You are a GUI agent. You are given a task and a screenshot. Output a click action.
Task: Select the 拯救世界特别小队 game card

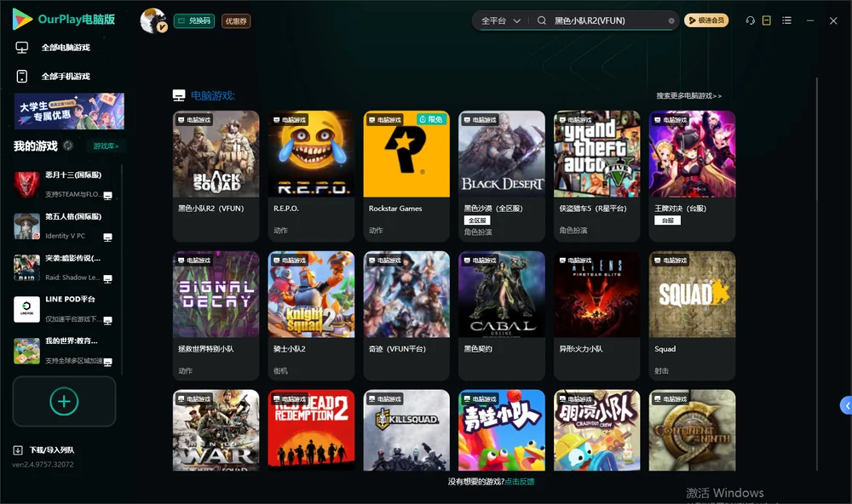pos(216,316)
